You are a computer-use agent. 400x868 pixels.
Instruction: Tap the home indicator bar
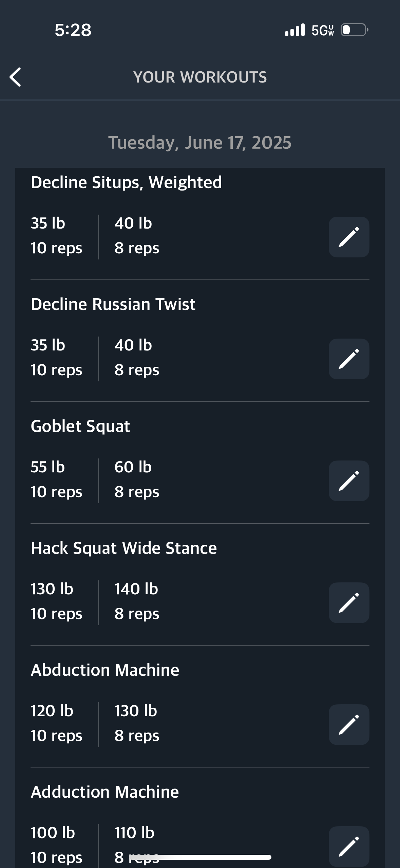(x=200, y=857)
